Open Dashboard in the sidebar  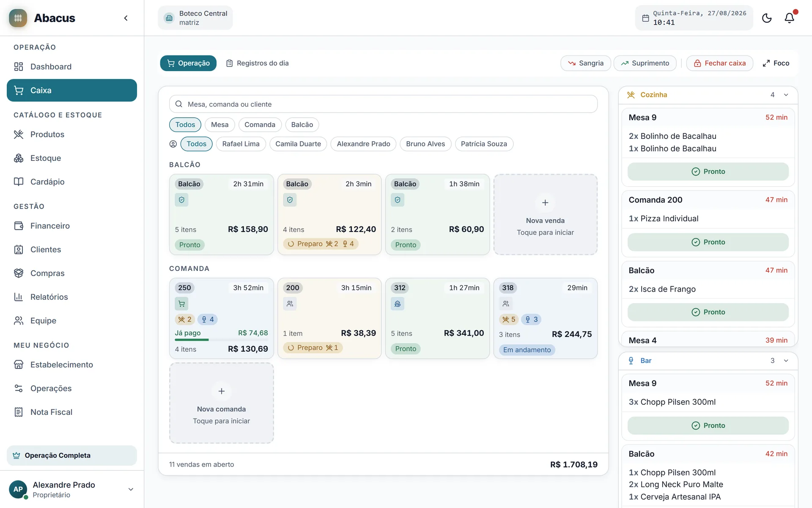click(72, 66)
